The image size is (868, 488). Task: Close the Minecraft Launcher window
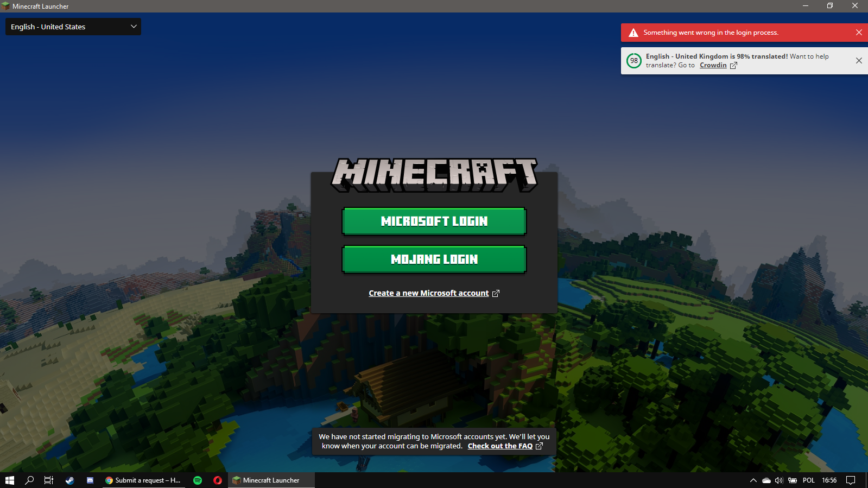point(855,6)
